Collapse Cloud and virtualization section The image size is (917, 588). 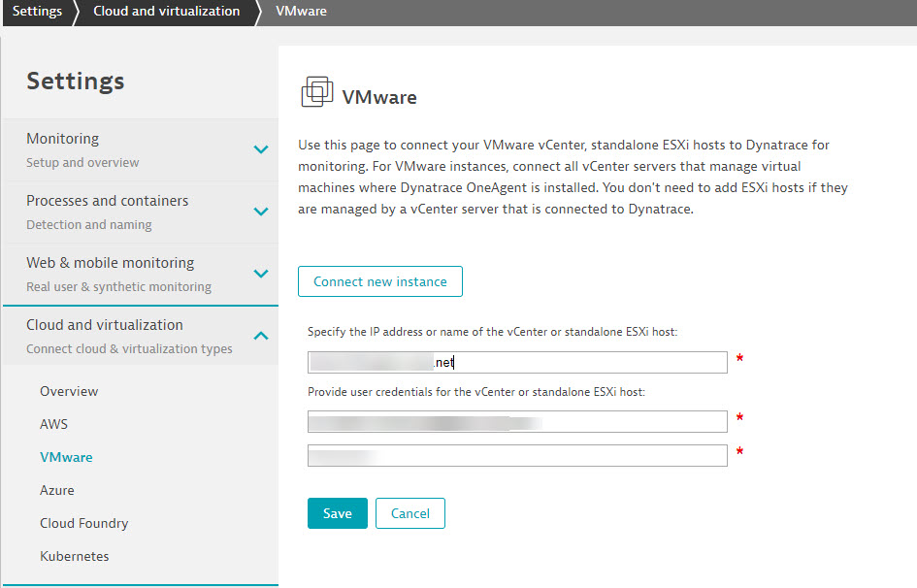(x=260, y=336)
